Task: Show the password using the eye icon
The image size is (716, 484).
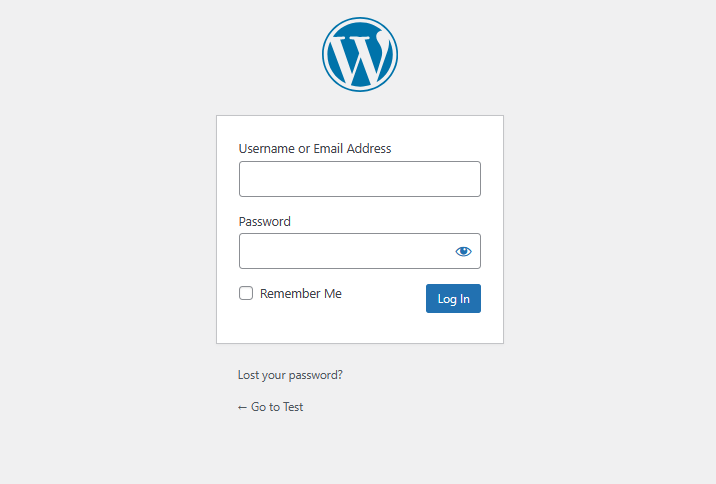Action: tap(463, 251)
